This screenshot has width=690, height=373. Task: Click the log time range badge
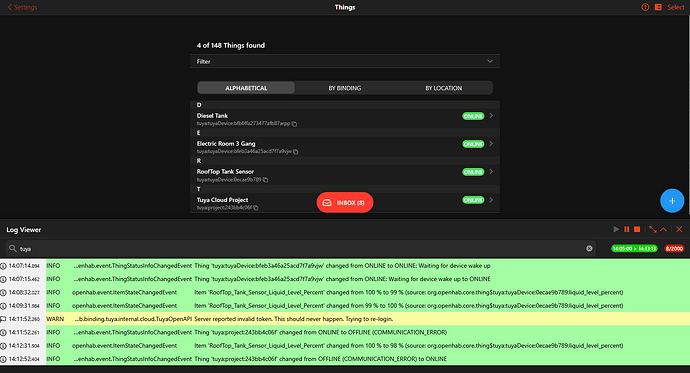[x=634, y=249]
